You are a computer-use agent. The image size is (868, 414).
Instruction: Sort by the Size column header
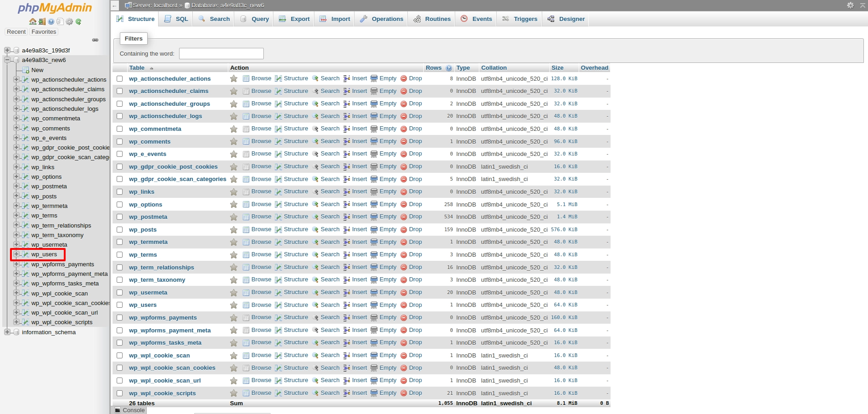(x=557, y=68)
